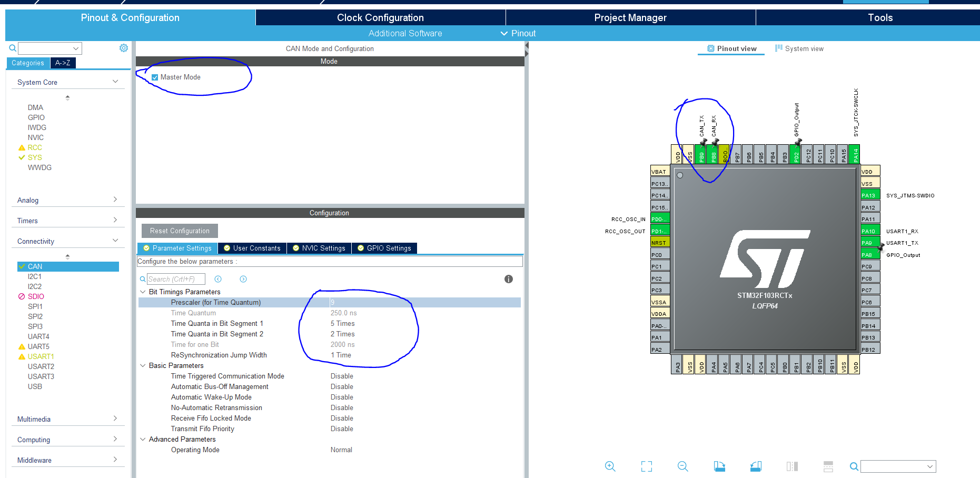Viewport: 980px width, 478px height.
Task: Click the 'Normal' Operating Mode value
Action: tap(341, 450)
